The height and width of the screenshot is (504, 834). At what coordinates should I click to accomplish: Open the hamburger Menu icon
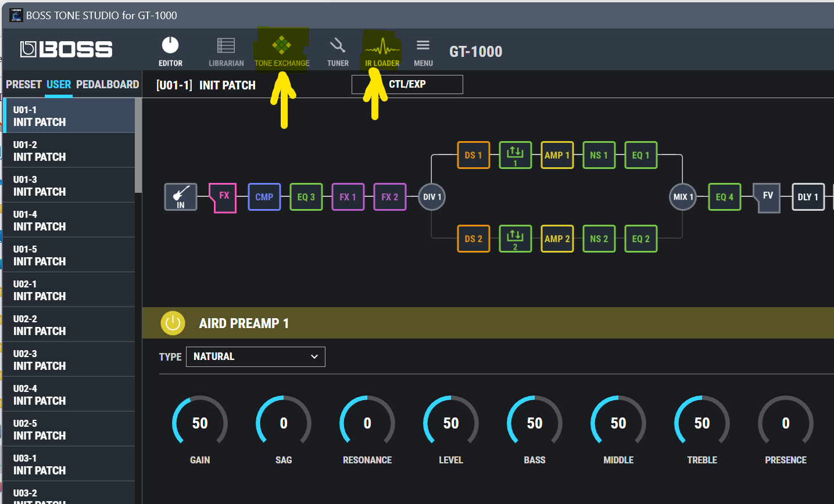pyautogui.click(x=423, y=45)
